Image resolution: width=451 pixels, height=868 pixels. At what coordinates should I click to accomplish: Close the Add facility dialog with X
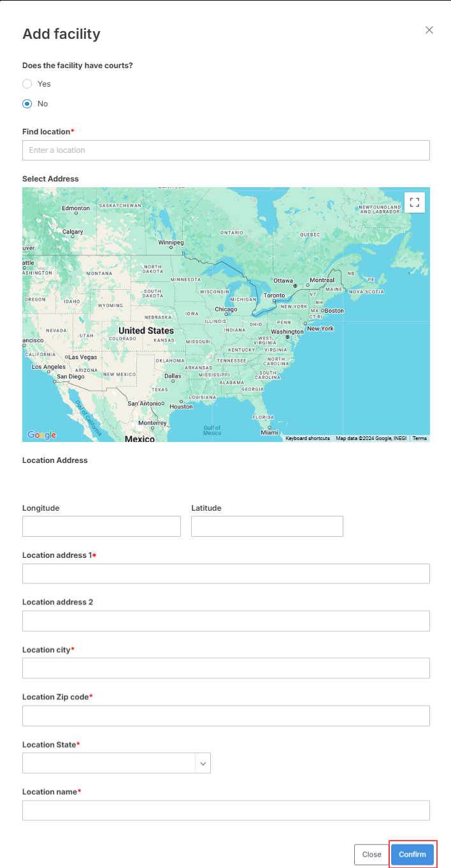429,30
